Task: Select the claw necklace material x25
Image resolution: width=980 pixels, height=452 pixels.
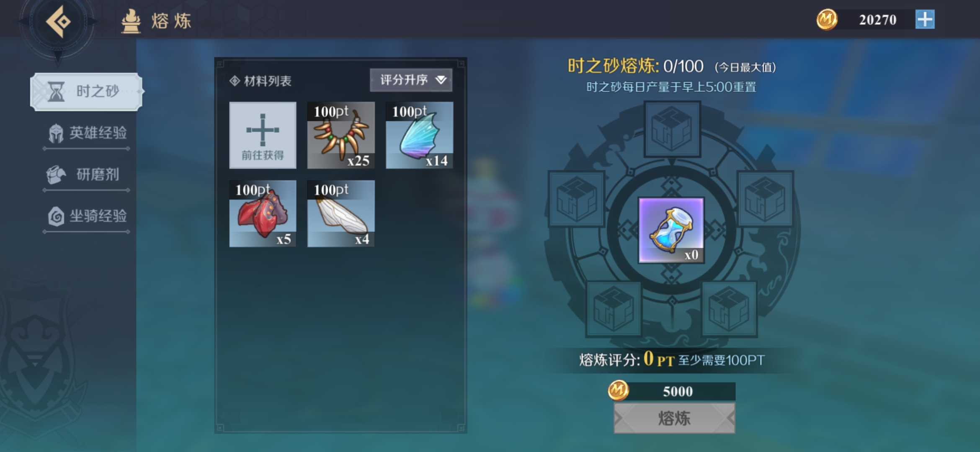Action: [341, 135]
